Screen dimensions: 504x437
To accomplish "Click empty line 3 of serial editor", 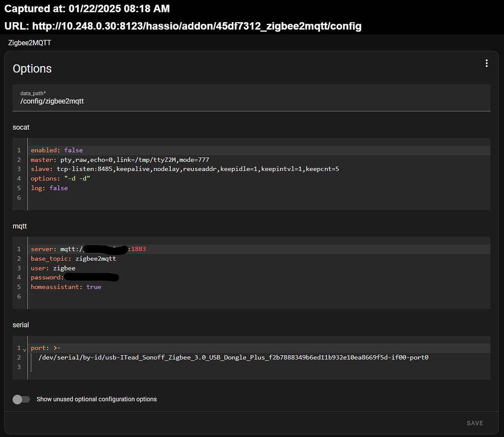I will (x=259, y=367).
